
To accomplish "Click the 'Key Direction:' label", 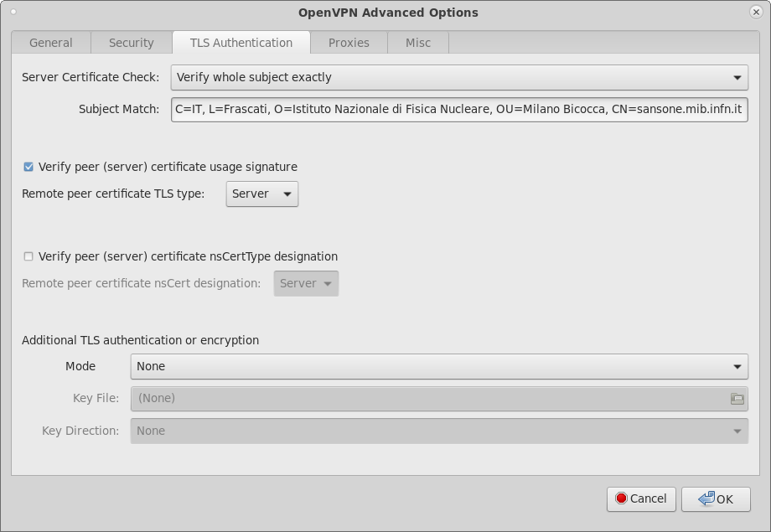I will pyautogui.click(x=80, y=431).
